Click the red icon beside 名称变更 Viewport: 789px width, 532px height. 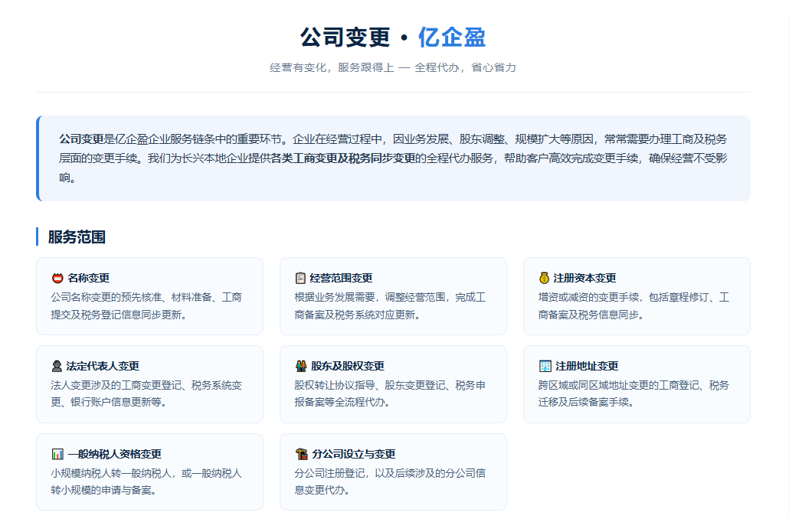[57, 278]
